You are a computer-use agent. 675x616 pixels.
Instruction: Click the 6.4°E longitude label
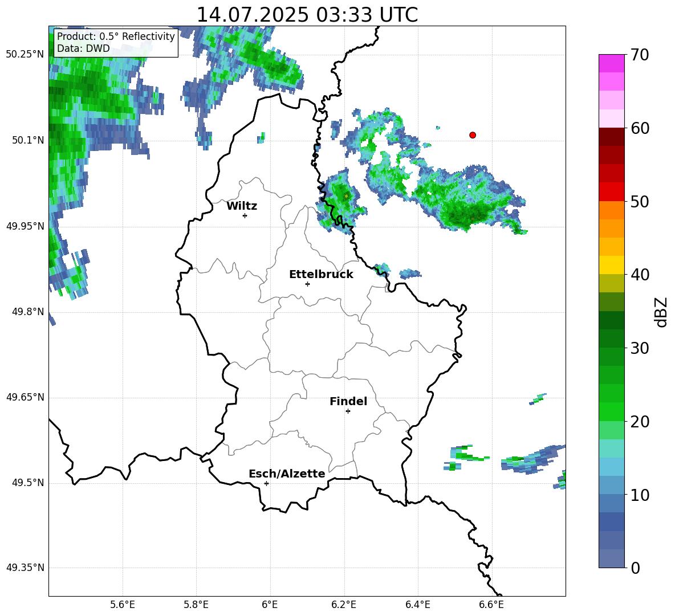tap(417, 605)
